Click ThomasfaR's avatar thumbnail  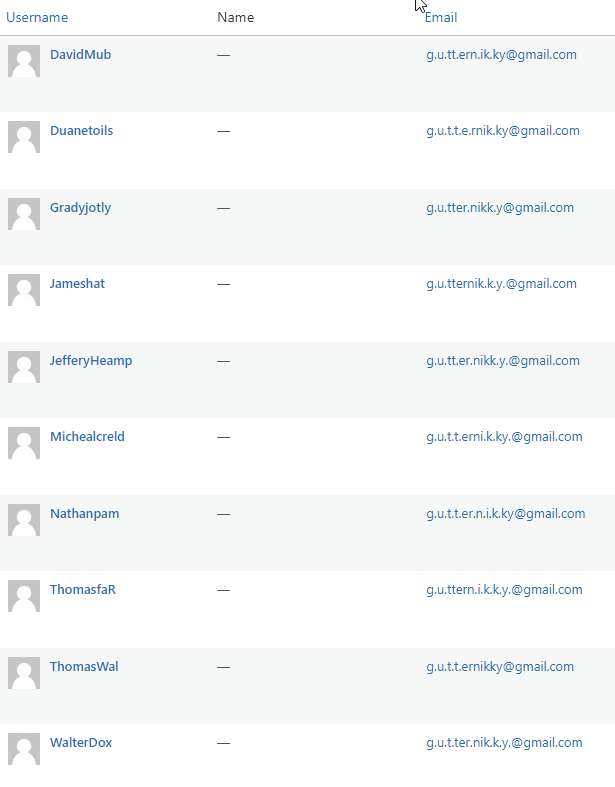(x=24, y=596)
